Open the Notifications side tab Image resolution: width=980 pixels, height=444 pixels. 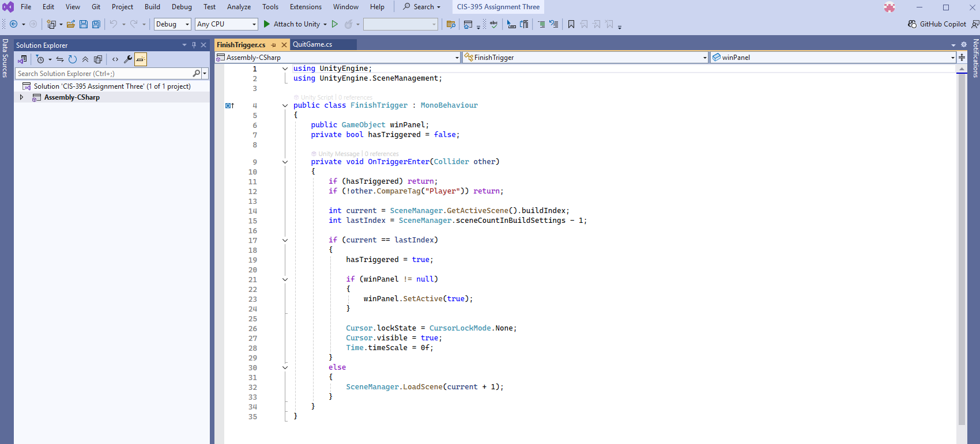(975, 58)
